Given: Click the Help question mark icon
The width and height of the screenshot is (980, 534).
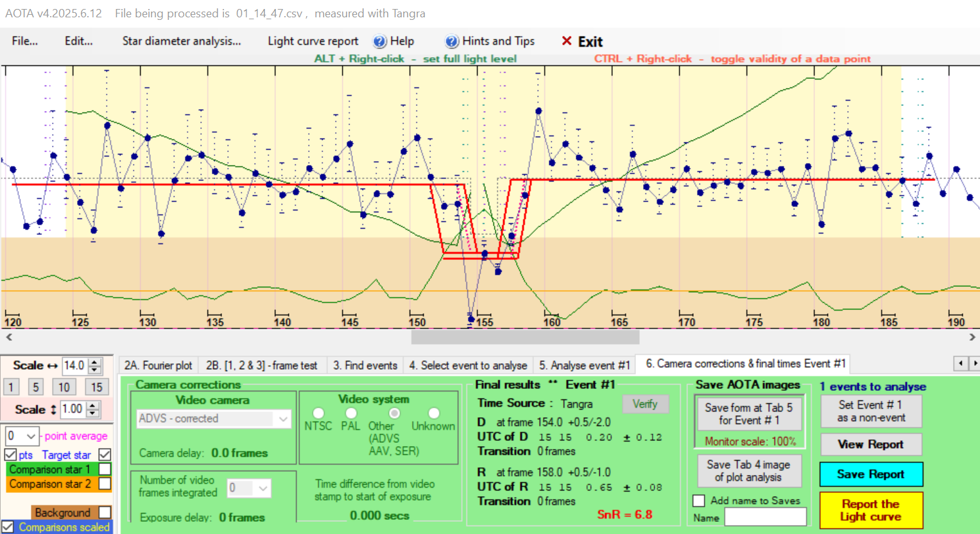Looking at the screenshot, I should click(x=380, y=42).
